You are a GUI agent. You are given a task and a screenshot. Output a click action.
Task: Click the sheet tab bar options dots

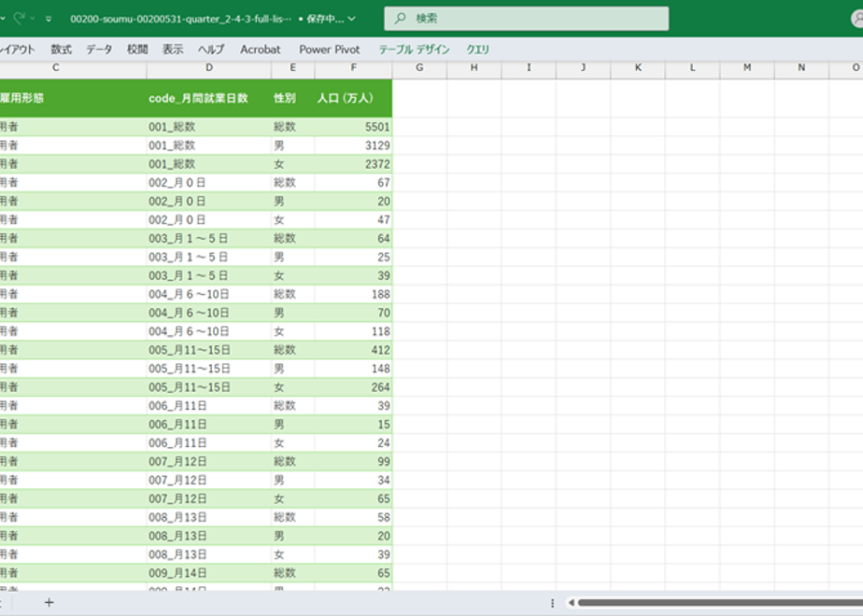tap(552, 603)
